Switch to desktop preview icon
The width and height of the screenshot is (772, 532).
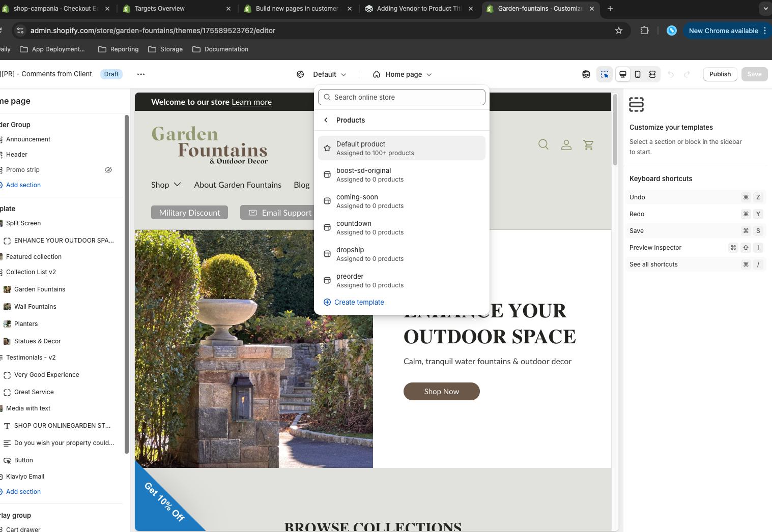pyautogui.click(x=622, y=74)
